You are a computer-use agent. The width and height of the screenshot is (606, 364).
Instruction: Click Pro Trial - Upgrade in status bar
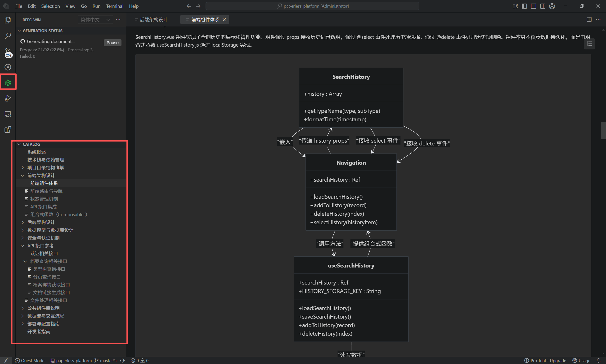(545, 360)
